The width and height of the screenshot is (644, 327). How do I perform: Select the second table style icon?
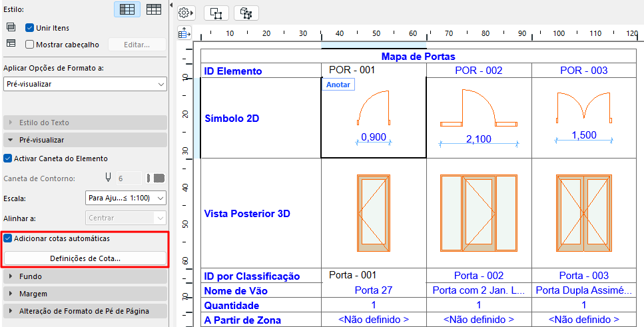click(154, 9)
